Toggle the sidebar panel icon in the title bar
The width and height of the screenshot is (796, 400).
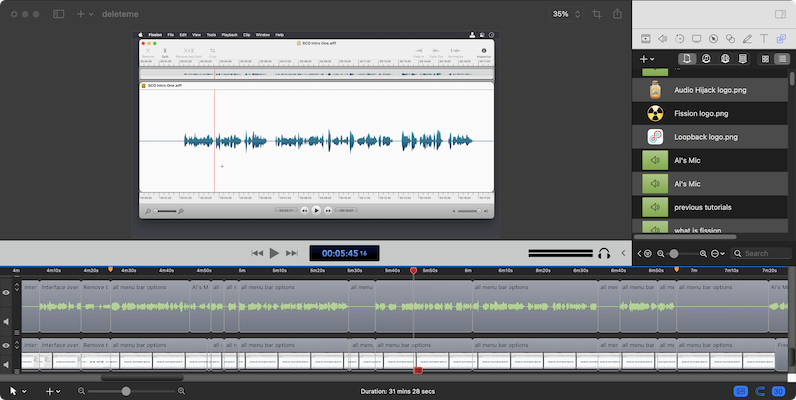58,15
